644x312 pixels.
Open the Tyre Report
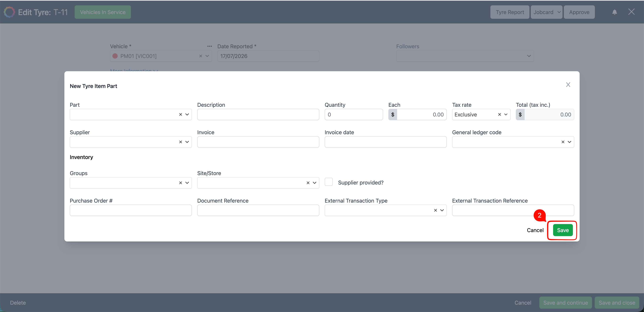pyautogui.click(x=510, y=12)
